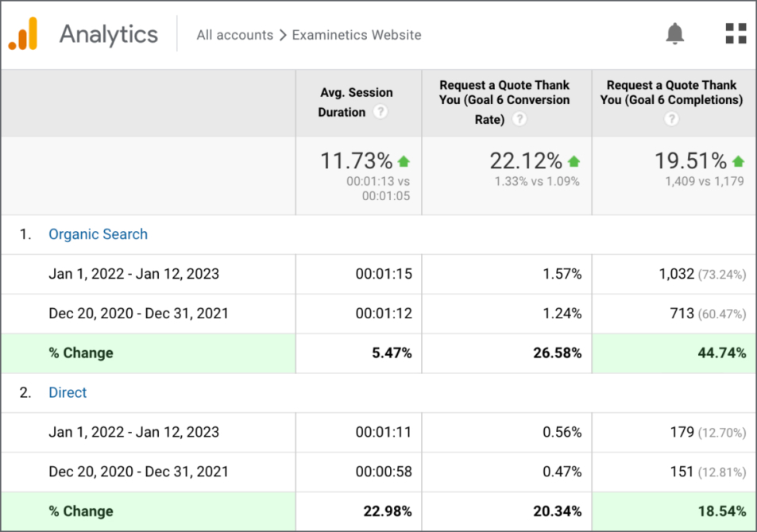
Task: Click help icon under Goal 6 Completions
Action: [x=671, y=119]
